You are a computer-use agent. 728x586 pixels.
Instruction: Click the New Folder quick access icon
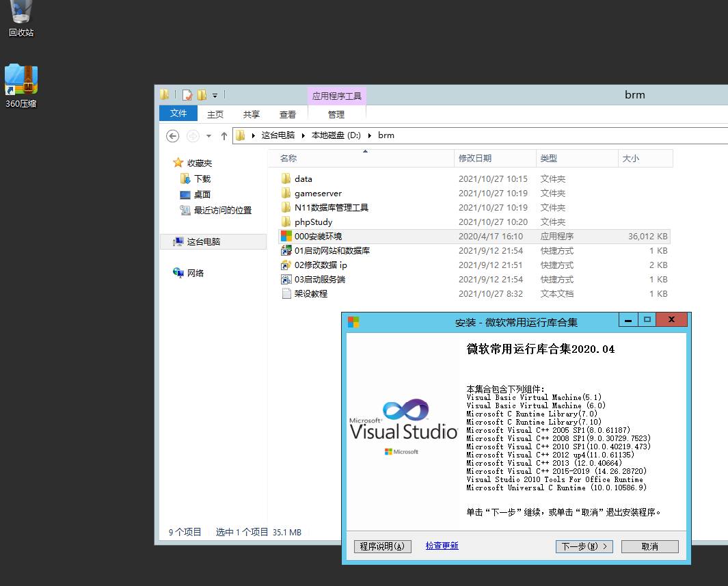[x=202, y=95]
